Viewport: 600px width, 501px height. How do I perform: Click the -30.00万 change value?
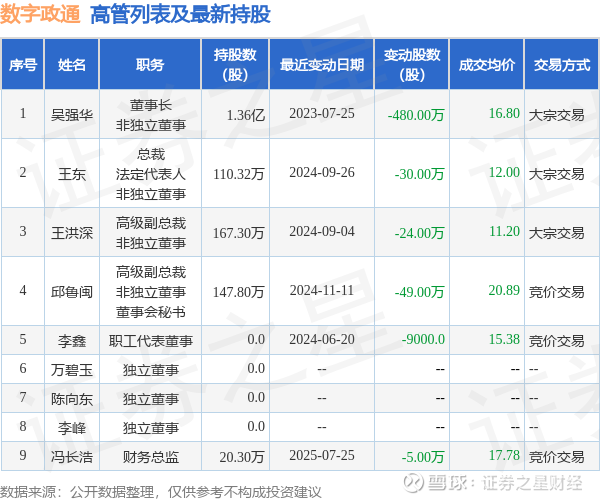pos(420,174)
